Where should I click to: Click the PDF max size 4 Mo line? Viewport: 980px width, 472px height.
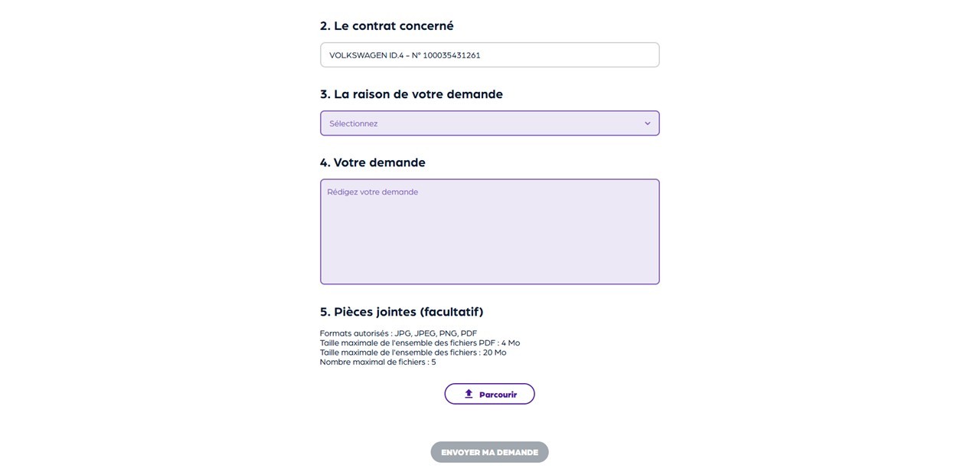click(420, 343)
